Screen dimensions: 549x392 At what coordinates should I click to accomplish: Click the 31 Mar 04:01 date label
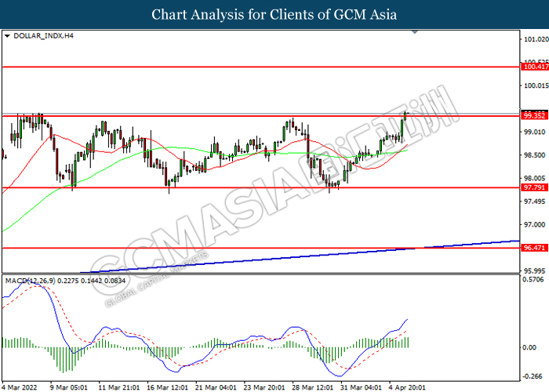tap(361, 387)
